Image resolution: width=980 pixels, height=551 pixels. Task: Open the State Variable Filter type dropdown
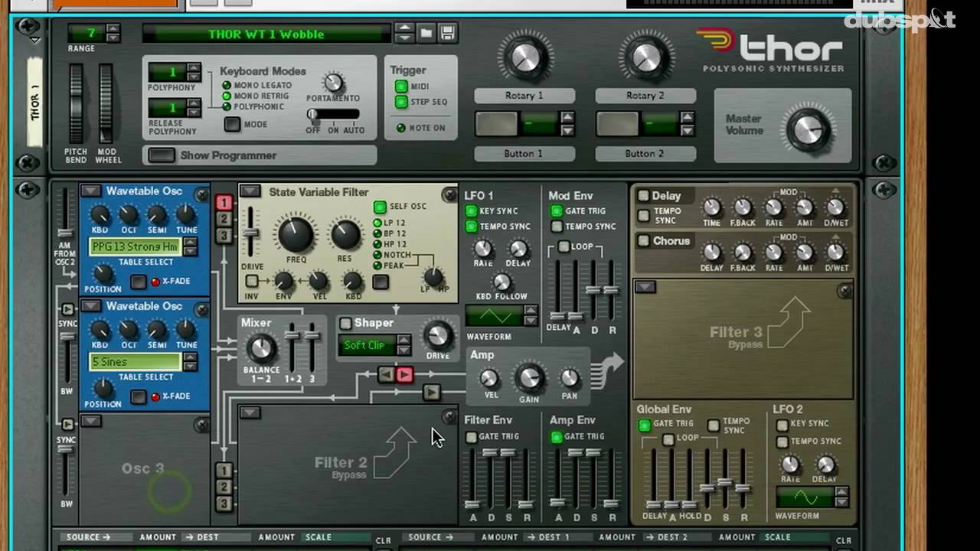click(x=250, y=191)
